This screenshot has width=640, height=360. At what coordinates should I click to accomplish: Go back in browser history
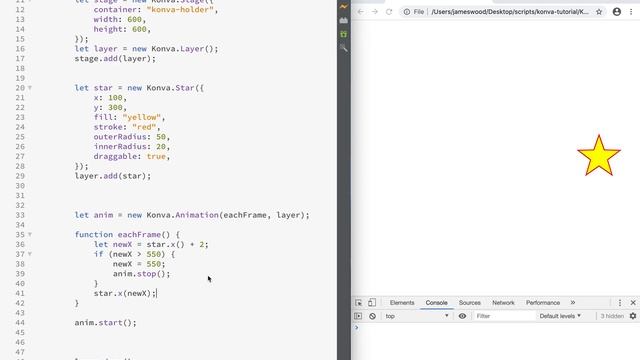coord(360,12)
